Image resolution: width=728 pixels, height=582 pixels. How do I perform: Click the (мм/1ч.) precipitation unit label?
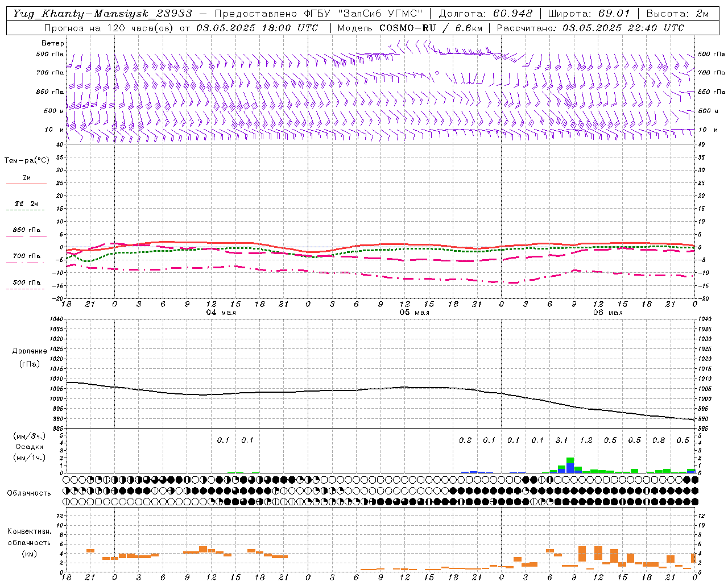tap(30, 458)
